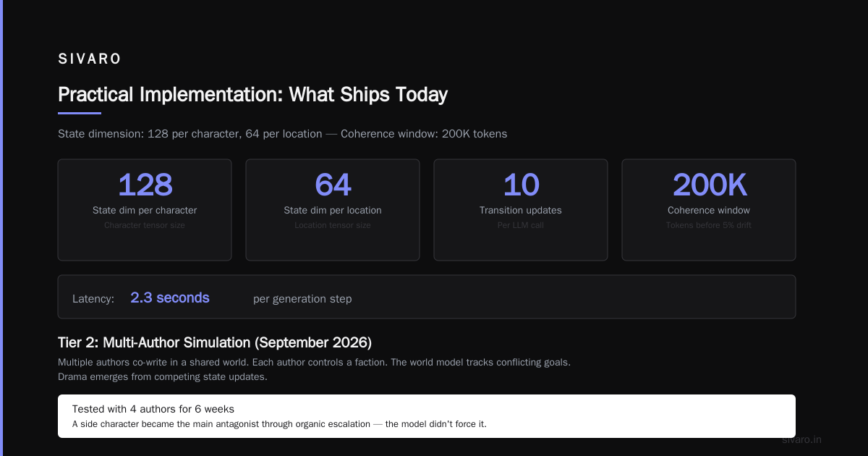The height and width of the screenshot is (456, 868).
Task: Click 'State dim per location' label
Action: click(x=333, y=211)
